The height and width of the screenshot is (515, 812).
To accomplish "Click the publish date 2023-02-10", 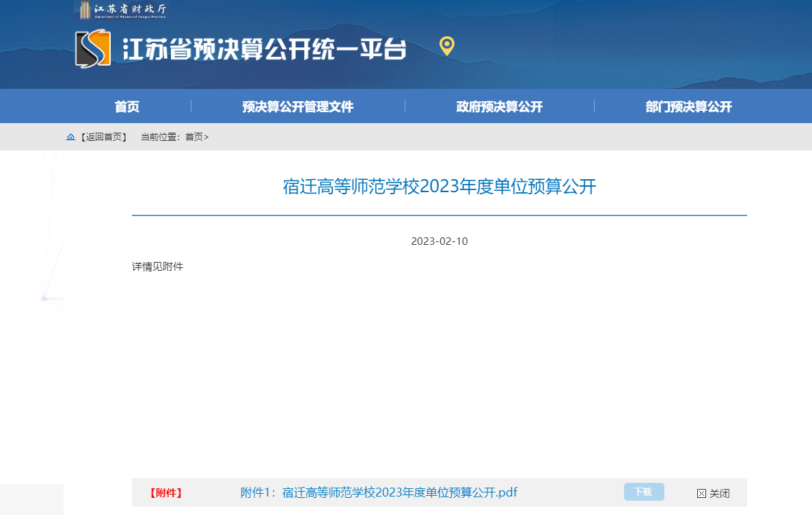I will 439,241.
